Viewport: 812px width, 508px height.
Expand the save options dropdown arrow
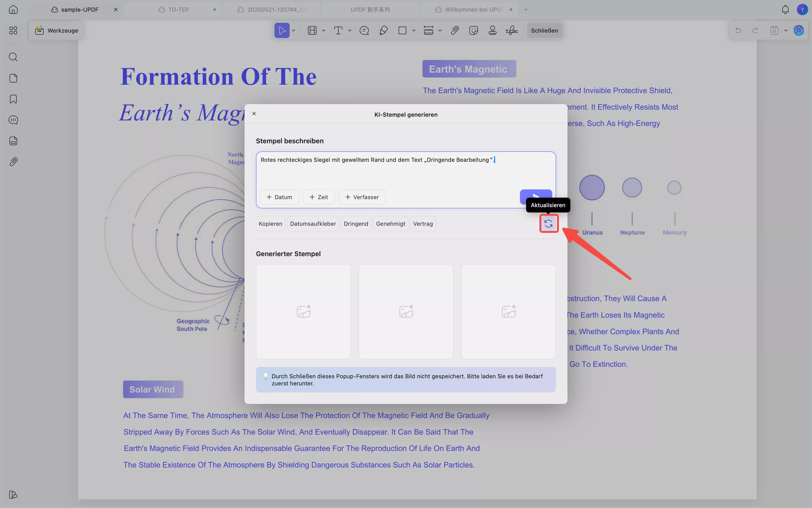coord(786,31)
